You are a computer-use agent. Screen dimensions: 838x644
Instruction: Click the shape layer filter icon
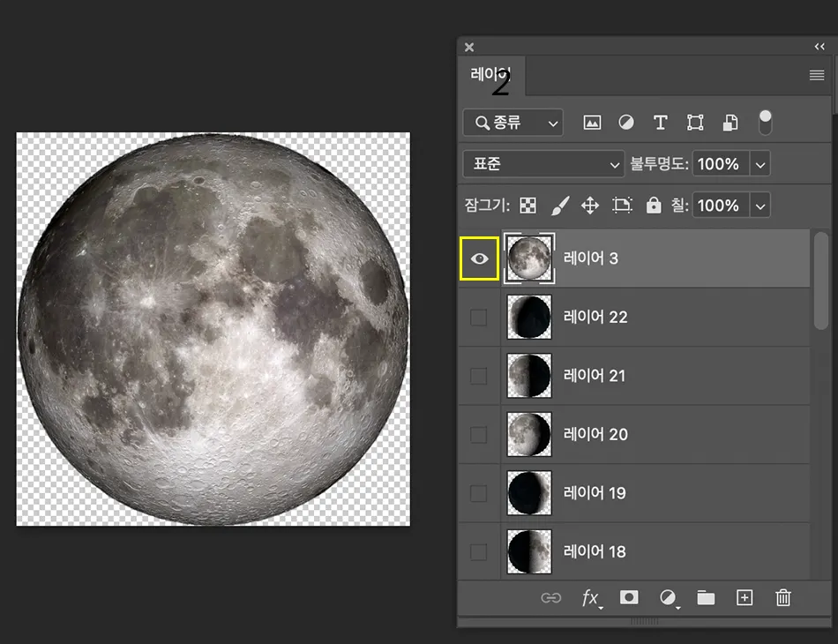695,123
